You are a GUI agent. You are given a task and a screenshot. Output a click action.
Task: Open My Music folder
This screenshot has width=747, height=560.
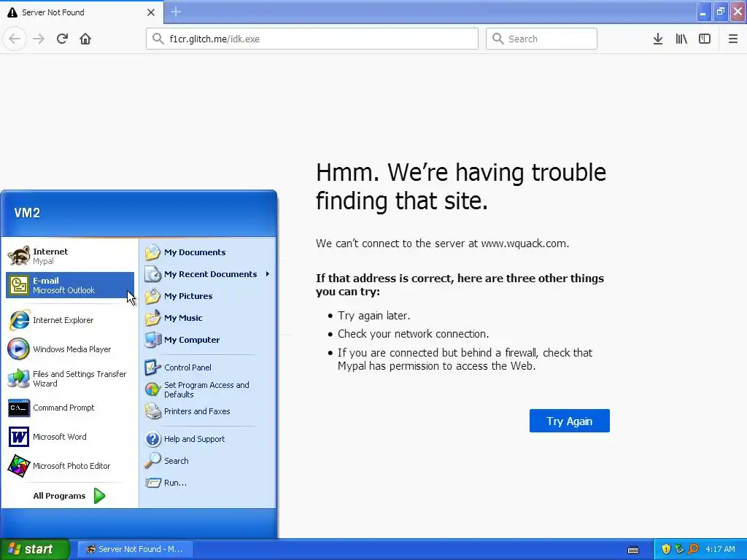click(207, 318)
